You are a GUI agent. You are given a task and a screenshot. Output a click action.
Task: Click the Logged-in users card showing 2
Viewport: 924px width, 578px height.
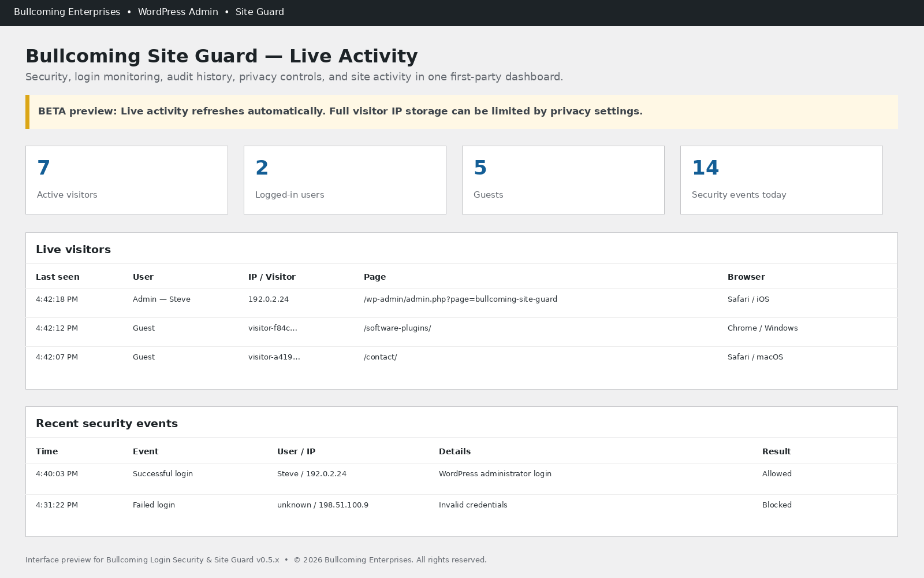pyautogui.click(x=345, y=180)
